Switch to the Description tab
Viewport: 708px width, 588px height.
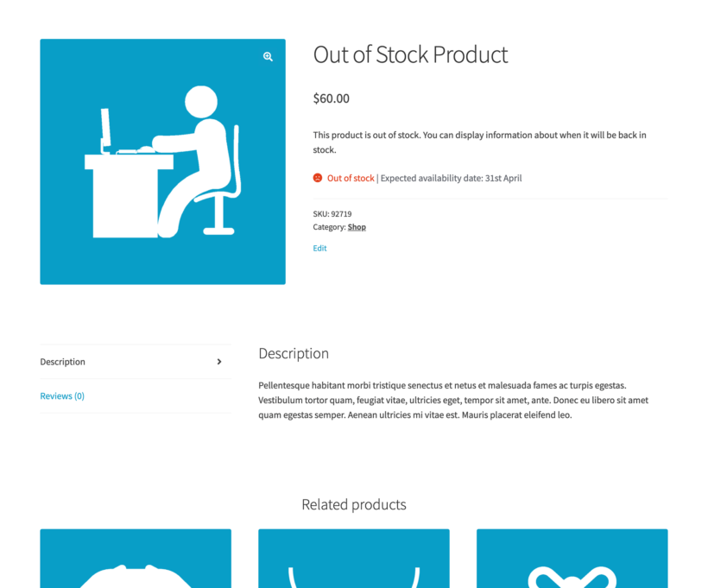pos(62,362)
